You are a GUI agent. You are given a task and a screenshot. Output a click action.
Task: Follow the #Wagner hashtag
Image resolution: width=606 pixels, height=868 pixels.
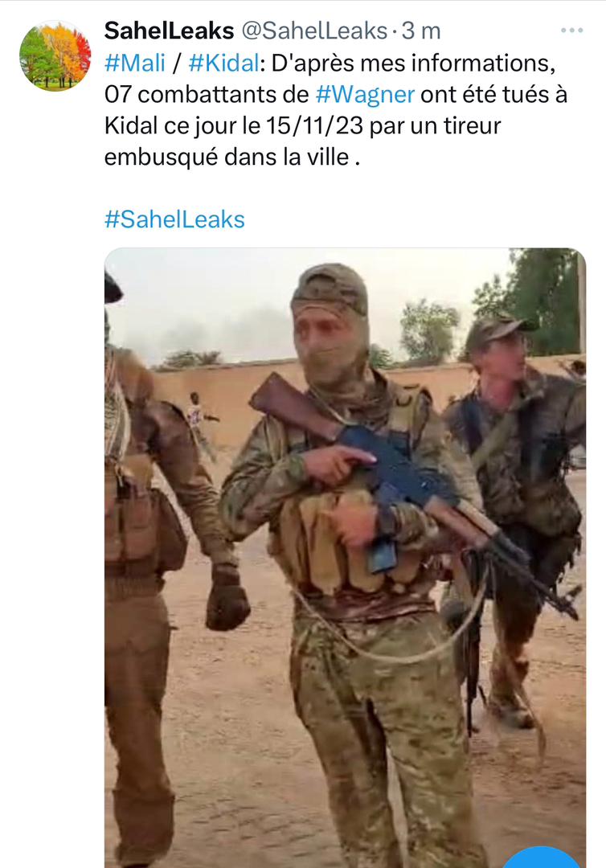[x=365, y=95]
